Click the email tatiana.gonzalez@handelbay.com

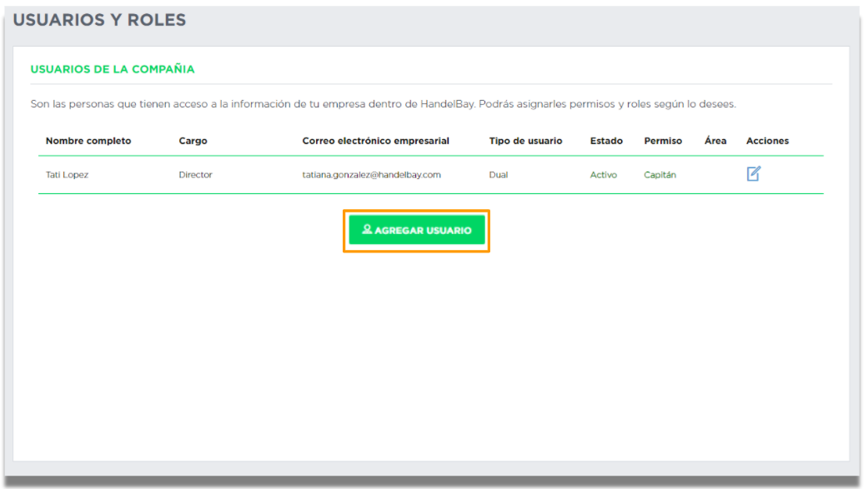pyautogui.click(x=371, y=175)
